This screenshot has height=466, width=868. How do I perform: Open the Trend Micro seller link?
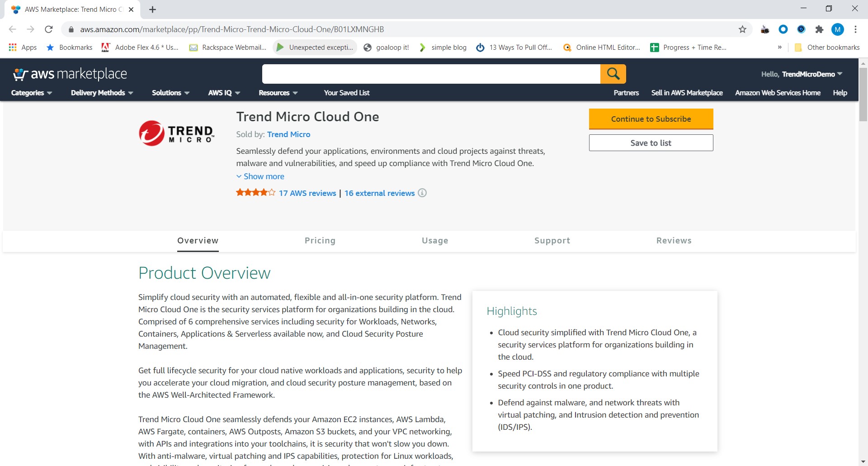point(288,134)
